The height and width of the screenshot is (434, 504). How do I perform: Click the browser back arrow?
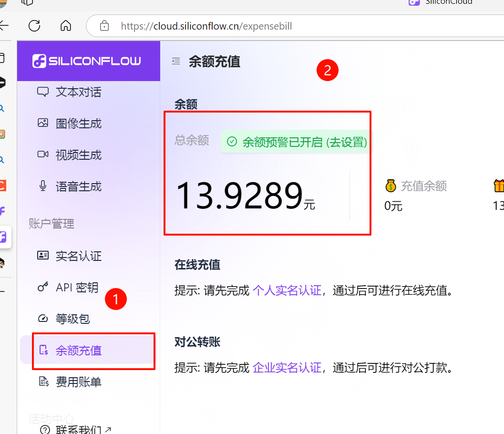[x=4, y=26]
